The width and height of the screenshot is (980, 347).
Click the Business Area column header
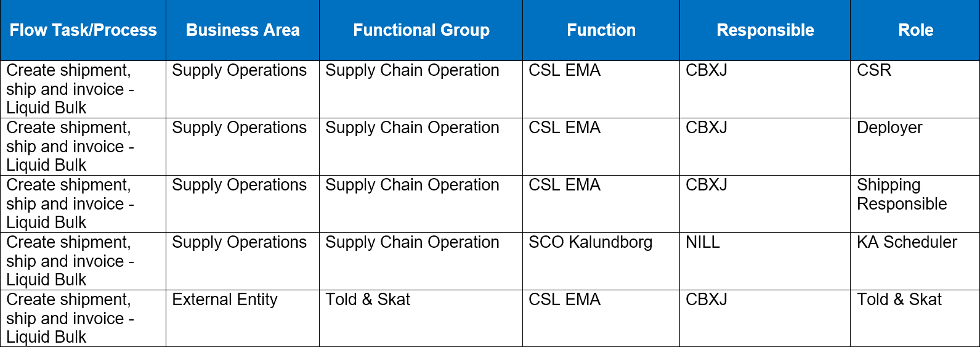(x=243, y=30)
